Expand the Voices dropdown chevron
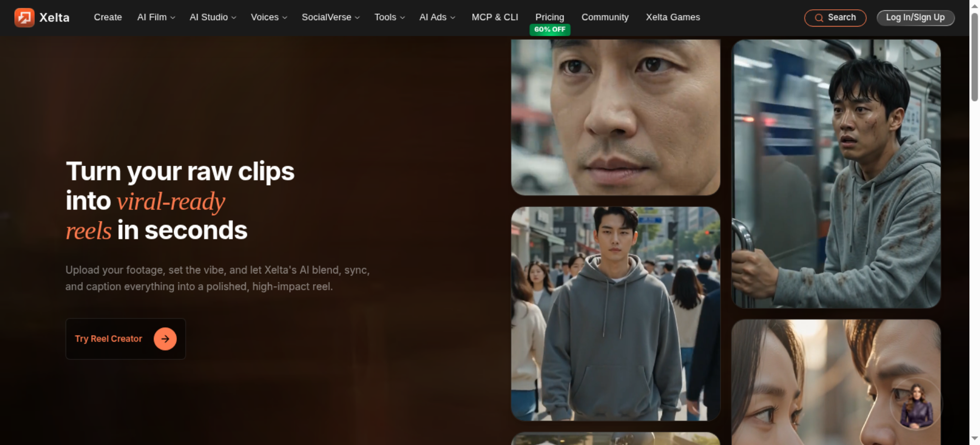 pyautogui.click(x=285, y=18)
